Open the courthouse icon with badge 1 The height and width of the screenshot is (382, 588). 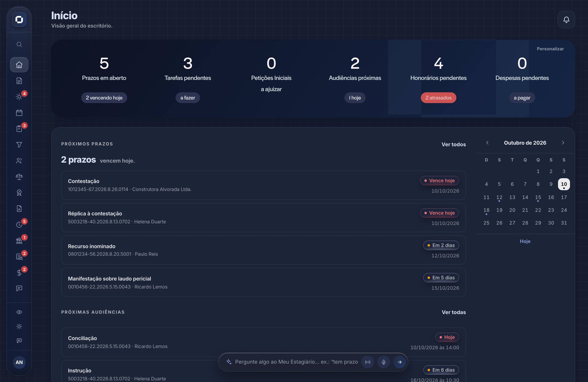tap(19, 241)
